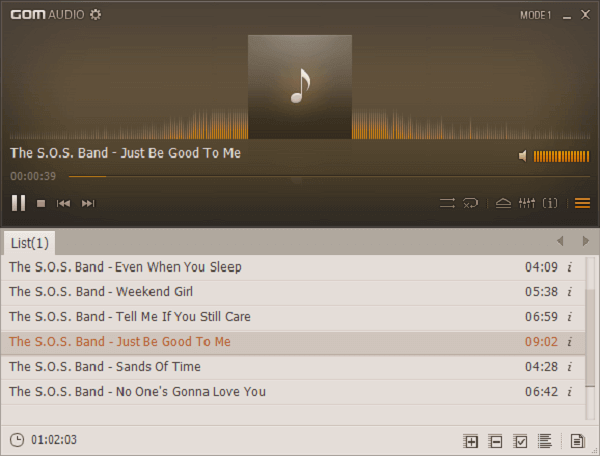Image resolution: width=600 pixels, height=456 pixels.
Task: Switch player skin via MODE1
Action: click(535, 15)
